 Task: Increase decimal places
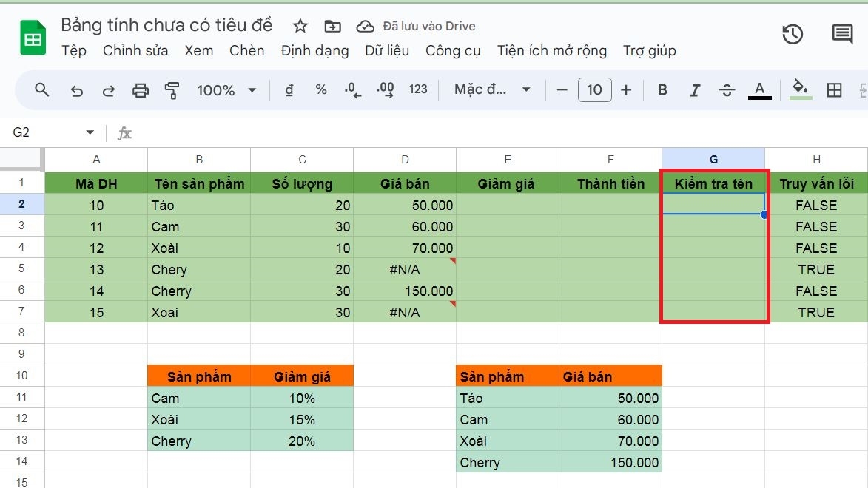[386, 89]
